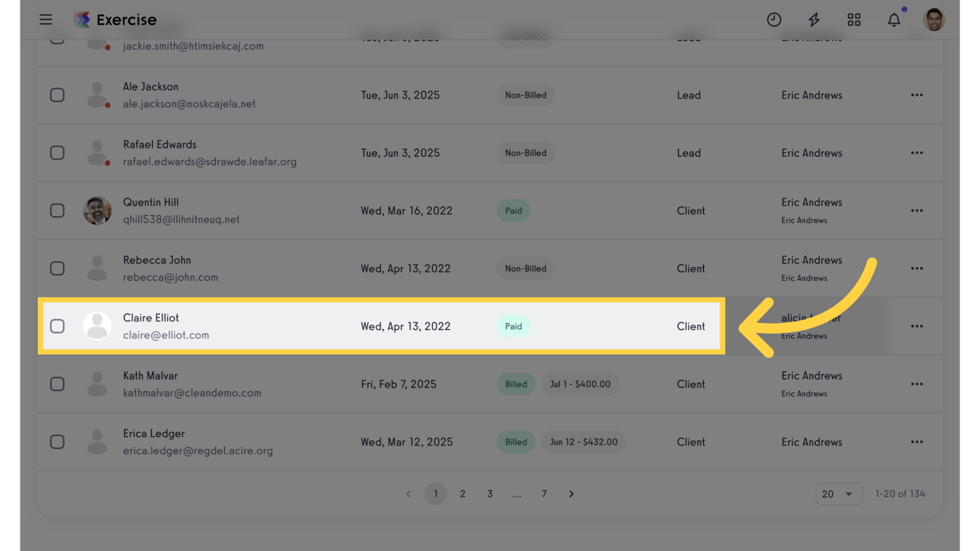Check the checkbox on Claire Elliot's row
The image size is (980, 551).
[57, 326]
